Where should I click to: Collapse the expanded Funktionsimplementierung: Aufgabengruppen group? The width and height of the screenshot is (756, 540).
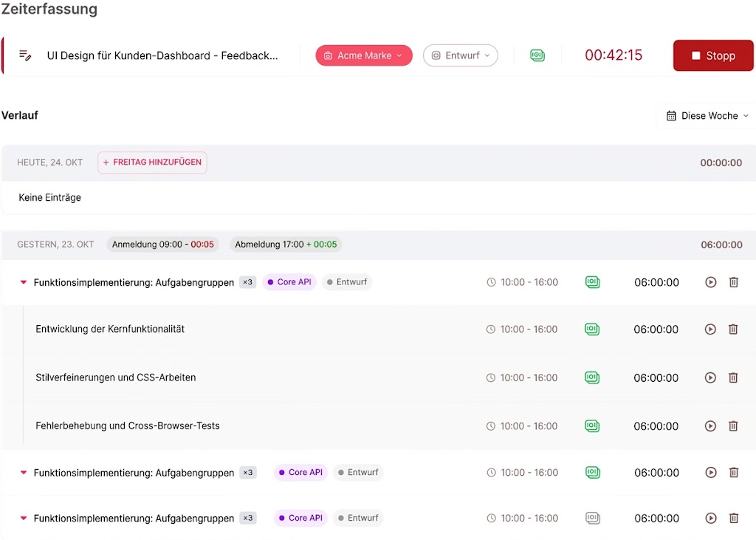point(23,282)
